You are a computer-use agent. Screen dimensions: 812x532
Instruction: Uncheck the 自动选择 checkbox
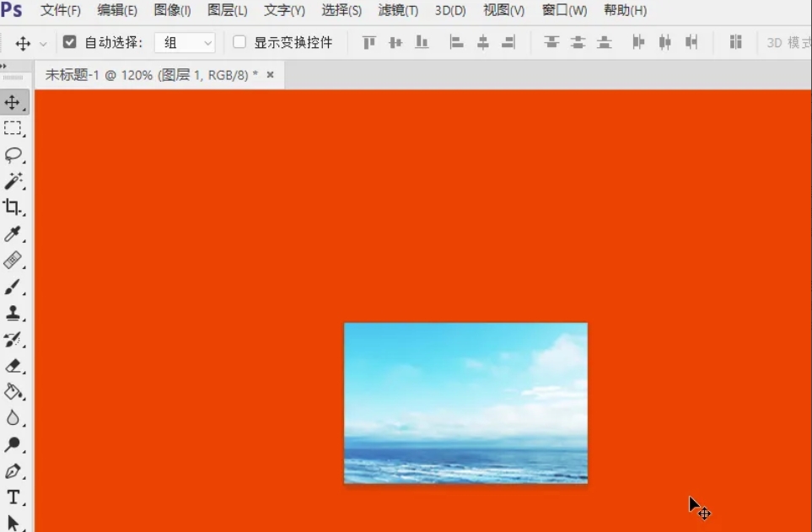(69, 41)
